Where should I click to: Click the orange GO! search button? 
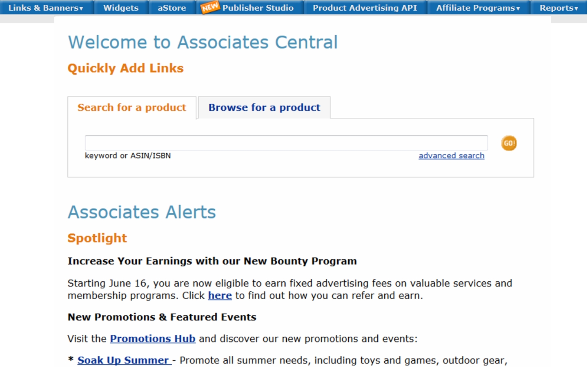coord(508,143)
